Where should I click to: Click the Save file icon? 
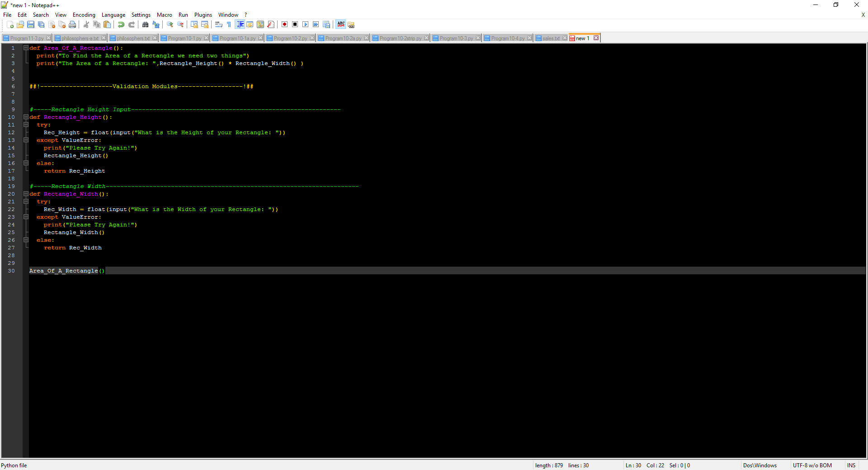click(31, 24)
